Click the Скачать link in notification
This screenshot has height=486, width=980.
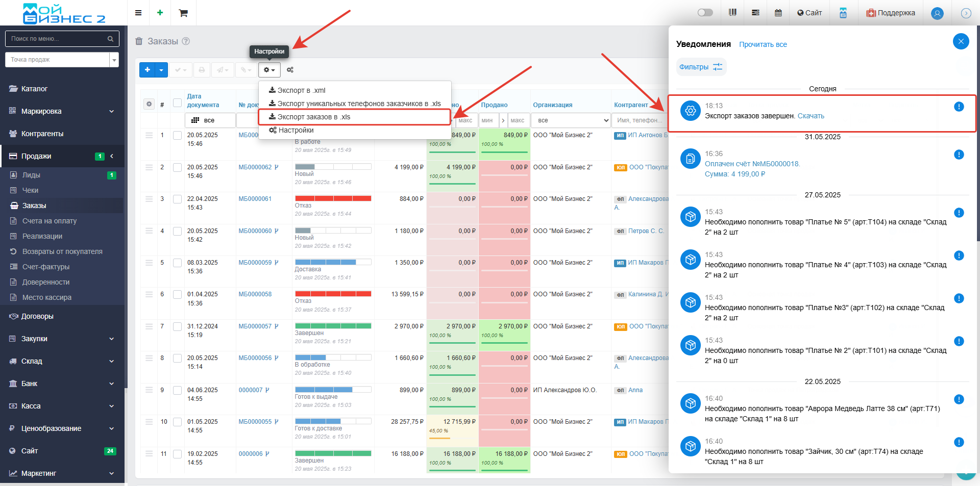[811, 116]
